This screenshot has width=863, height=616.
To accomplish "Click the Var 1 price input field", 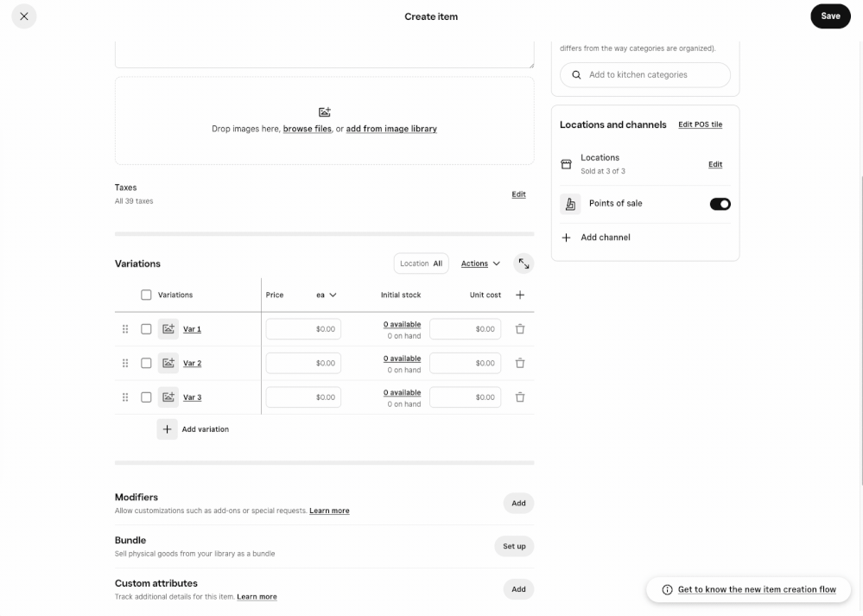I will point(303,329).
